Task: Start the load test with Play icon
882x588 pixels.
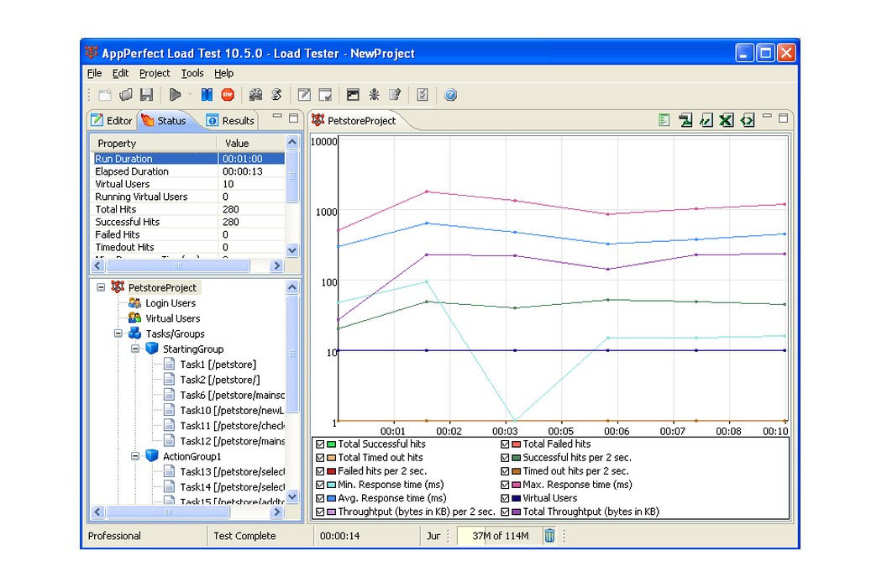Action: (x=175, y=95)
